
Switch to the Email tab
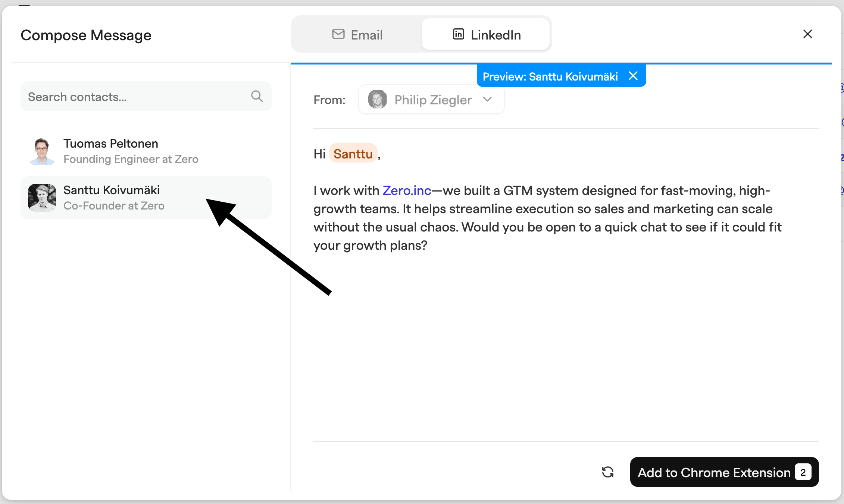[357, 35]
